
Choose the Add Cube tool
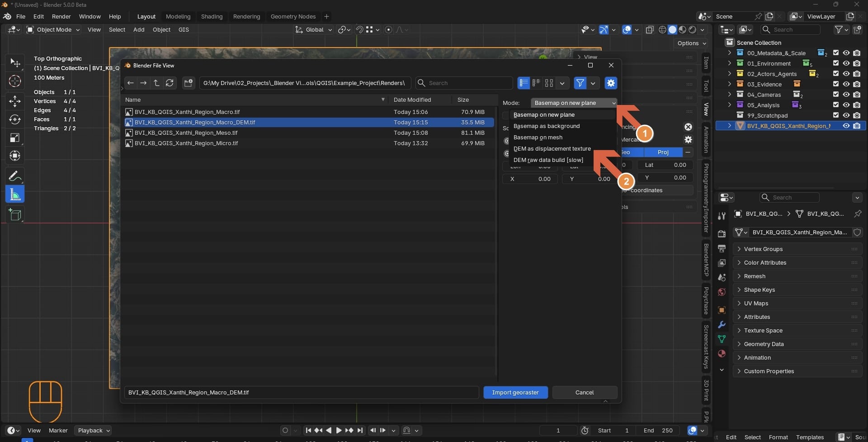coord(15,214)
